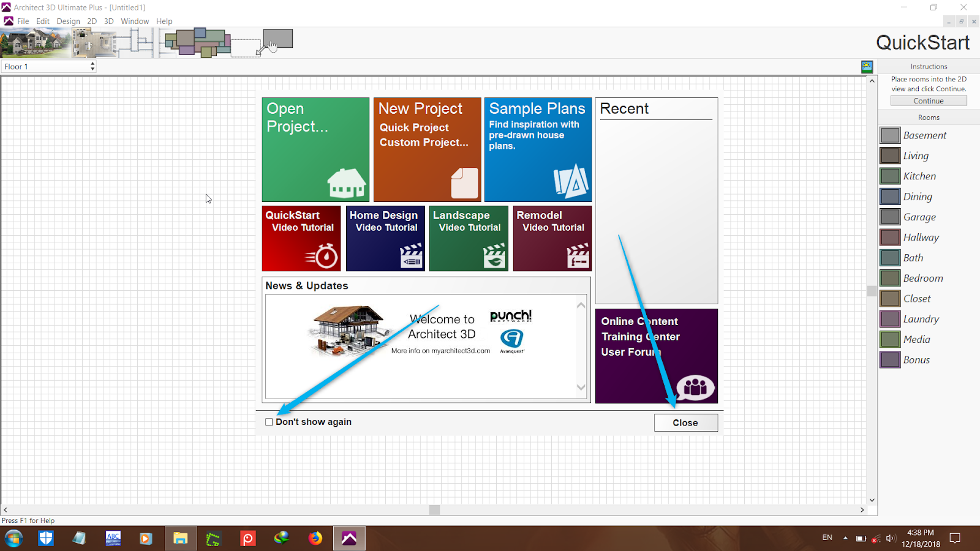Click the Punch! Software logo
980x551 pixels.
pyautogui.click(x=511, y=316)
